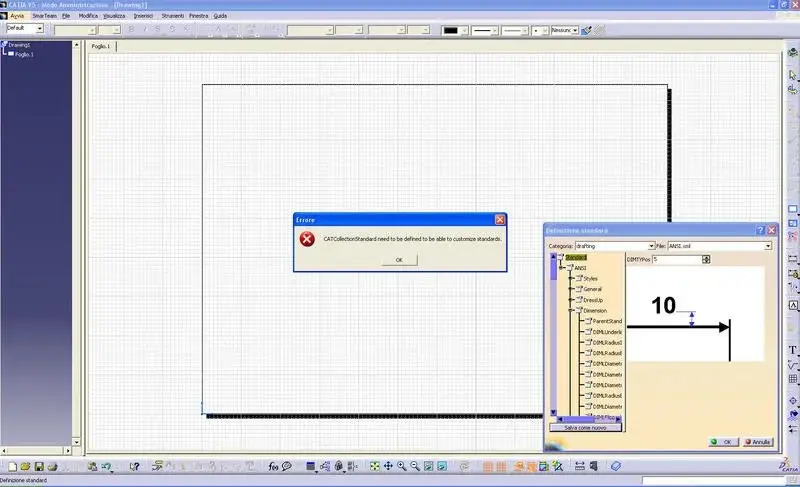Viewport: 800px width, 487px height.
Task: Collapse the Dimension node in standards tree
Action: [x=571, y=311]
